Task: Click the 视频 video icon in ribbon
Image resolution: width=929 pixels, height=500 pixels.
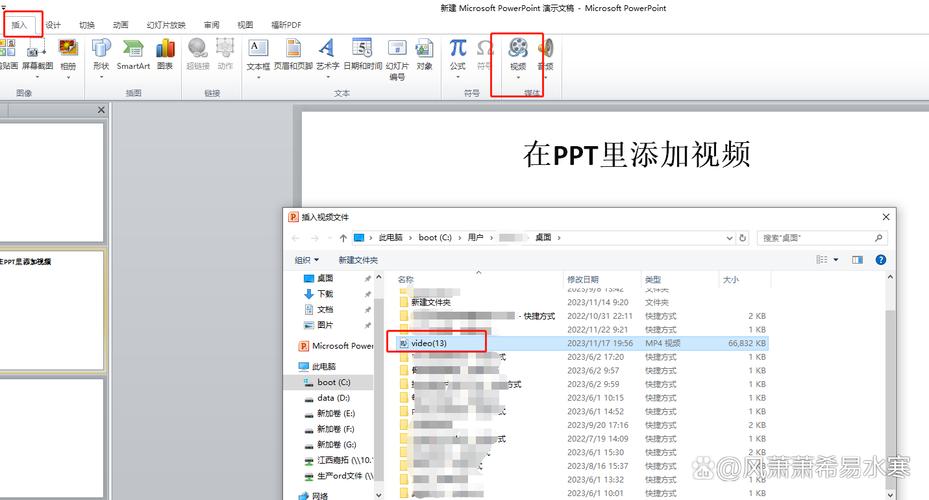Action: click(x=518, y=48)
